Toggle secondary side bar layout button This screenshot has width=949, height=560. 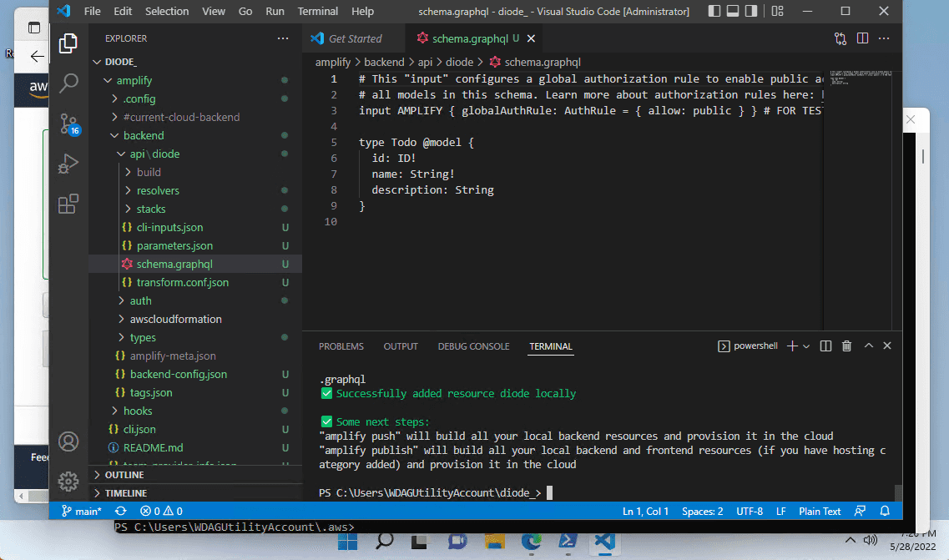pos(751,11)
